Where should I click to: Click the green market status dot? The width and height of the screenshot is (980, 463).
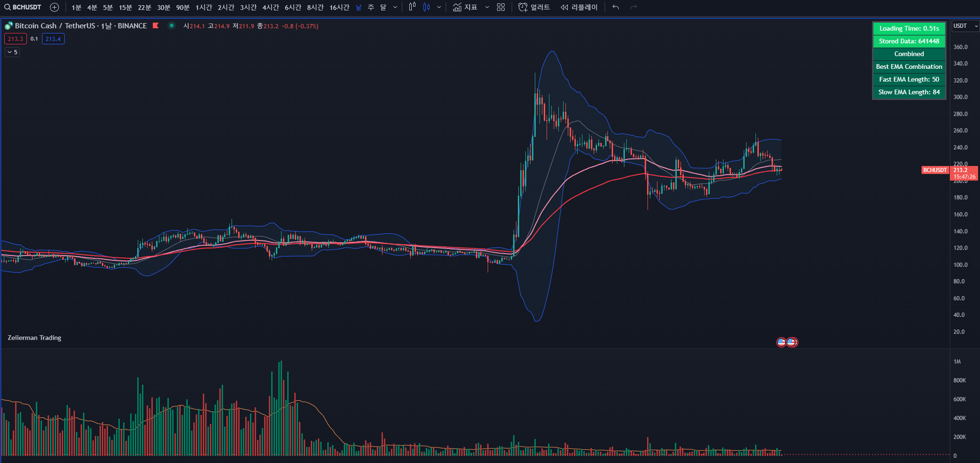(x=172, y=25)
